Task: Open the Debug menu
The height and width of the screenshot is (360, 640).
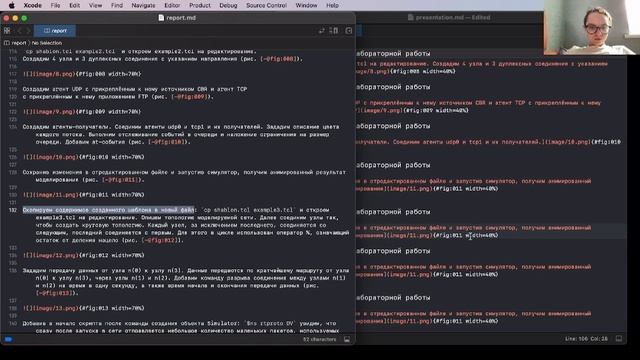Action: pos(228,5)
